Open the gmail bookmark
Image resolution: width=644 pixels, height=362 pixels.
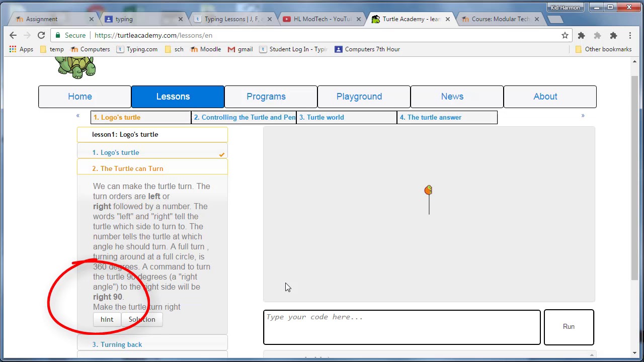tap(240, 49)
